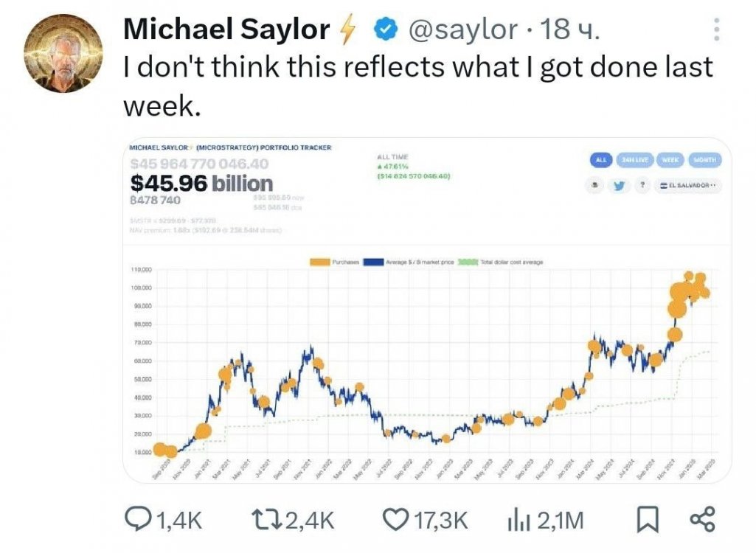Click the Twitter bird icon in tracker
Screen dimensions: 756x553
pyautogui.click(x=618, y=186)
